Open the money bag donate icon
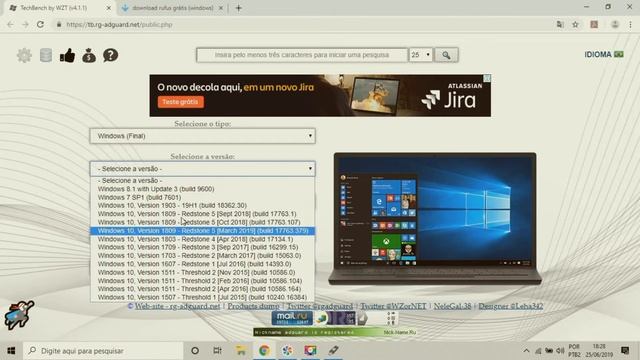Image resolution: width=640 pixels, height=360 pixels. coord(89,55)
